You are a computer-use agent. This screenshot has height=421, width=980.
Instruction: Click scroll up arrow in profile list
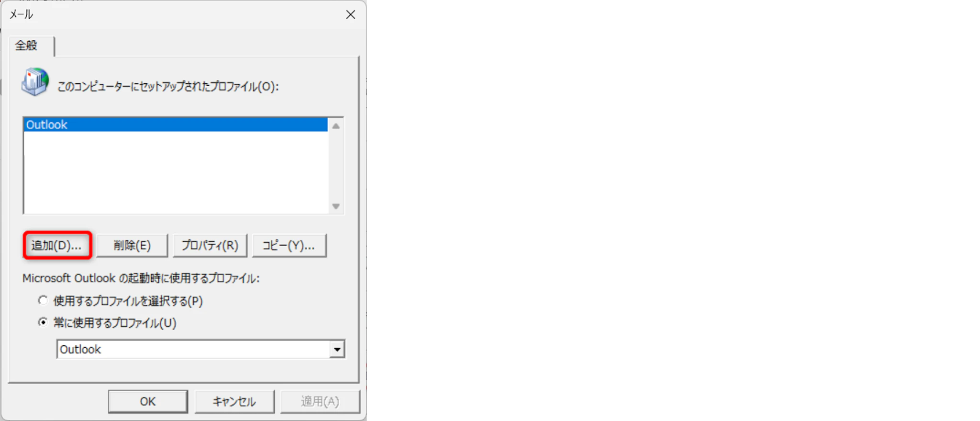336,126
